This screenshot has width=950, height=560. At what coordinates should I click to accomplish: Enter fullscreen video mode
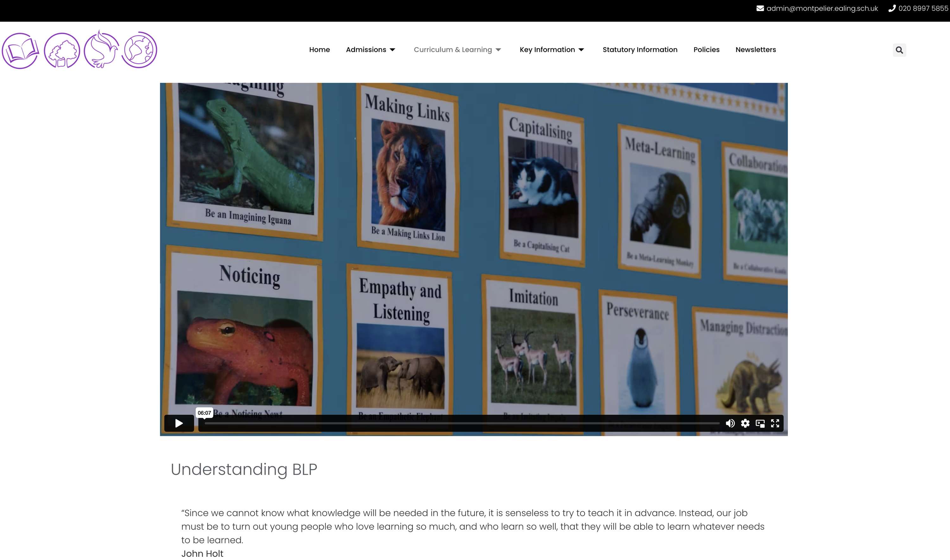click(x=775, y=423)
